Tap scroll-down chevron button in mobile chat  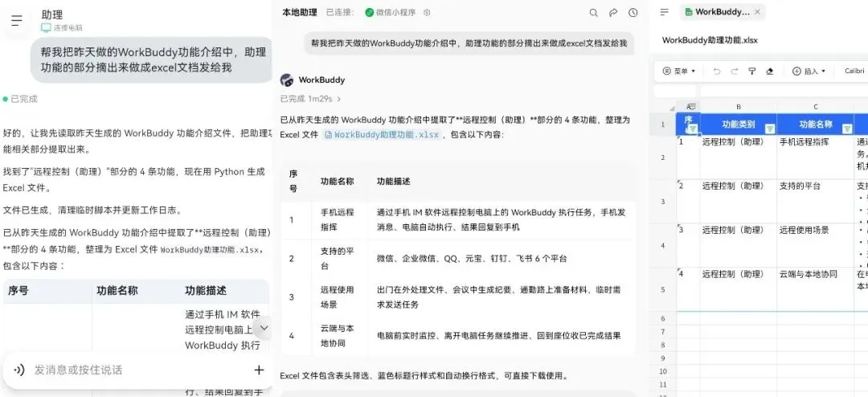[264, 328]
